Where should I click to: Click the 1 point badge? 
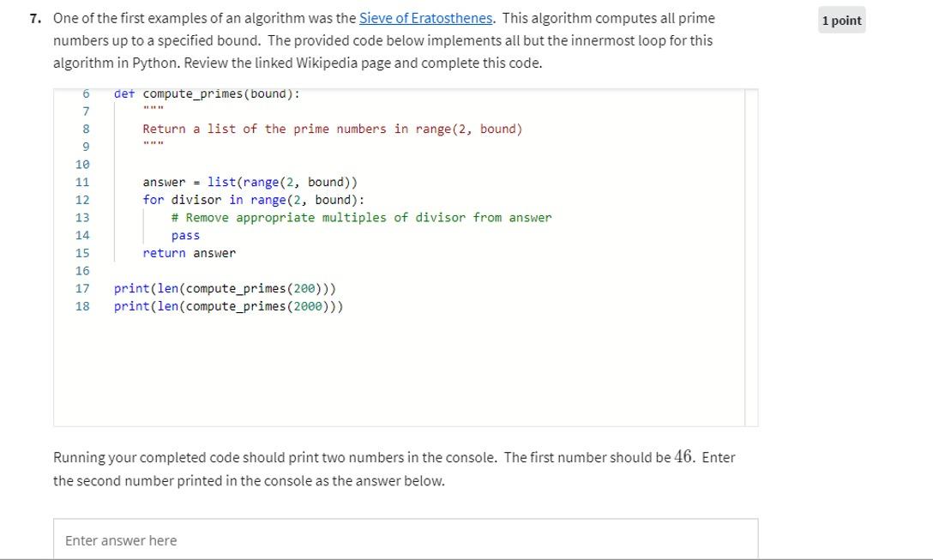840,19
